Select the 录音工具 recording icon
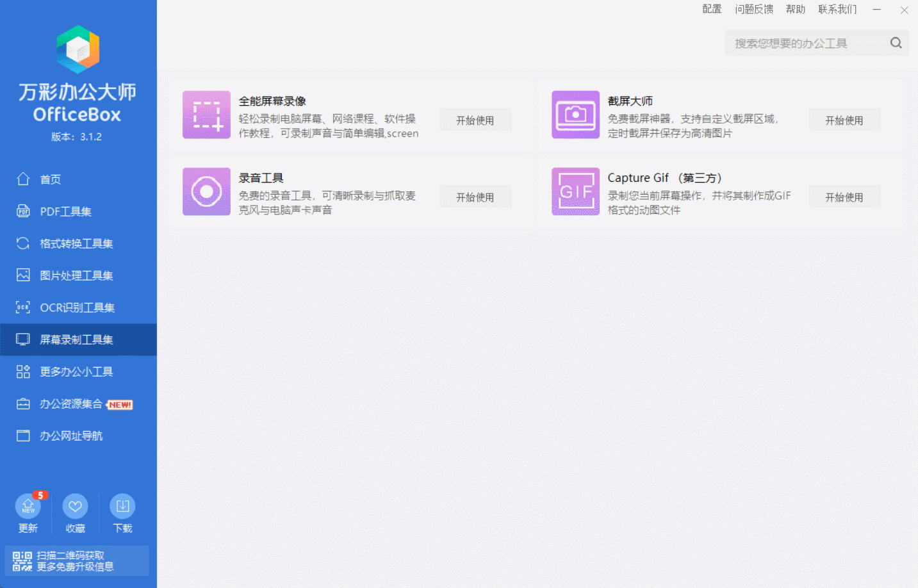Viewport: 918px width, 588px height. pos(206,192)
